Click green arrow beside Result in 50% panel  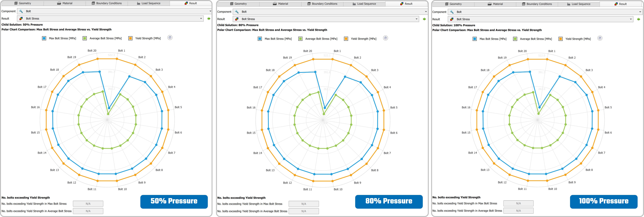(x=209, y=19)
